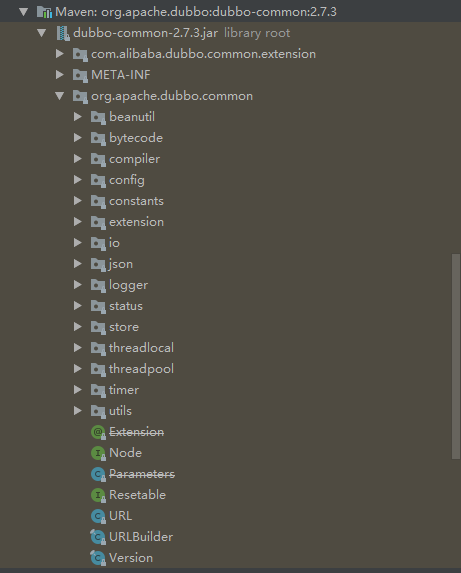Click the class icon beside Version
Screen dimensions: 461x573
pos(98,558)
